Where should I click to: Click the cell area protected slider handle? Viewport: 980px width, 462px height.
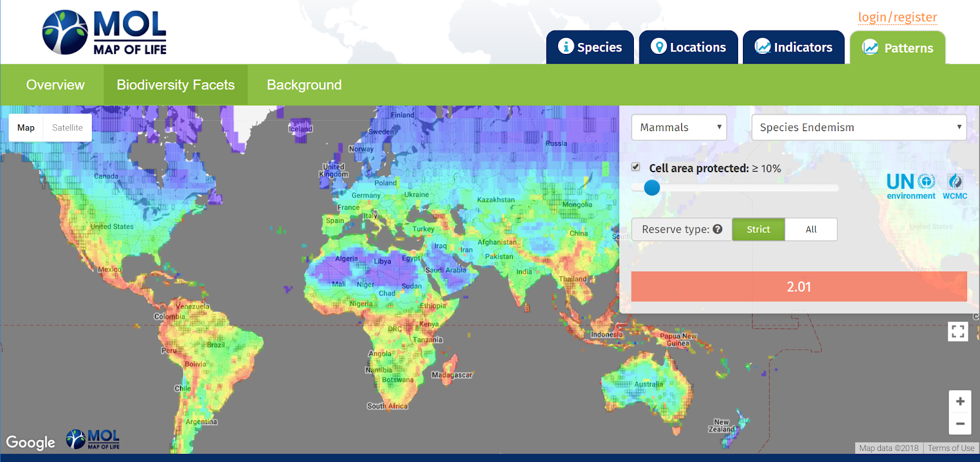click(x=652, y=187)
